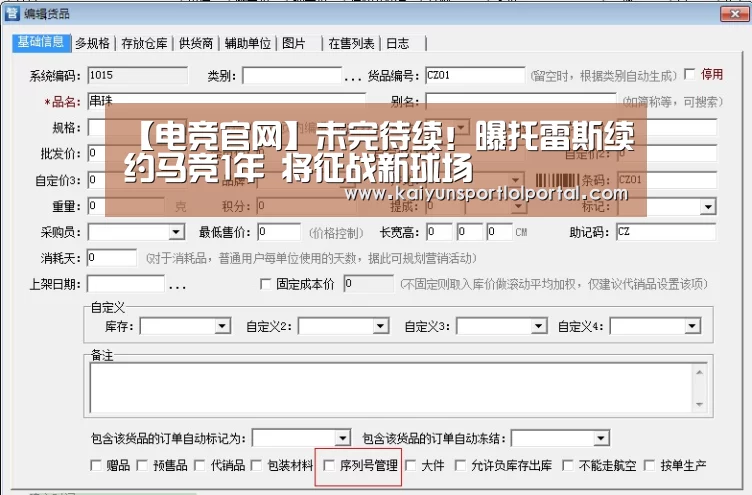
Task: Check the 预售品 option
Action: click(x=142, y=465)
